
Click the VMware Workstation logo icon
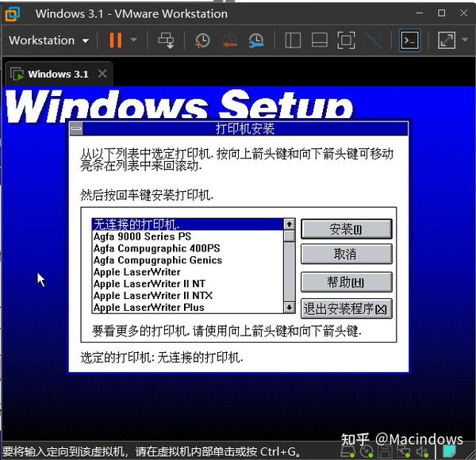tap(13, 14)
